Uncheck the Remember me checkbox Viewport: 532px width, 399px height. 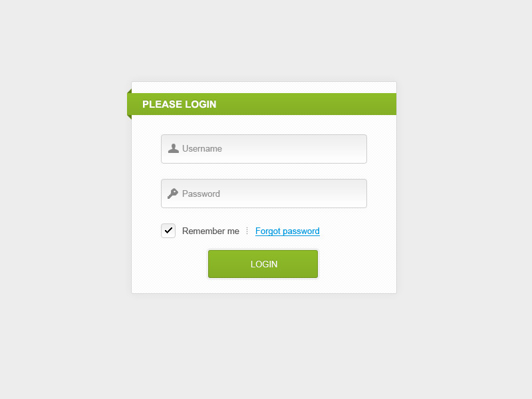168,231
